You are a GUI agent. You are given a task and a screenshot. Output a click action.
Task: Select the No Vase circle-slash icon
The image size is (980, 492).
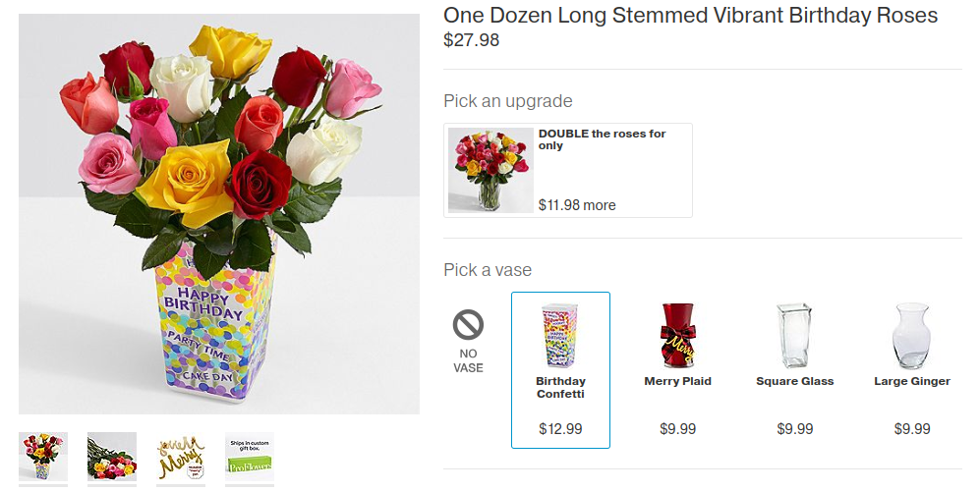click(468, 325)
